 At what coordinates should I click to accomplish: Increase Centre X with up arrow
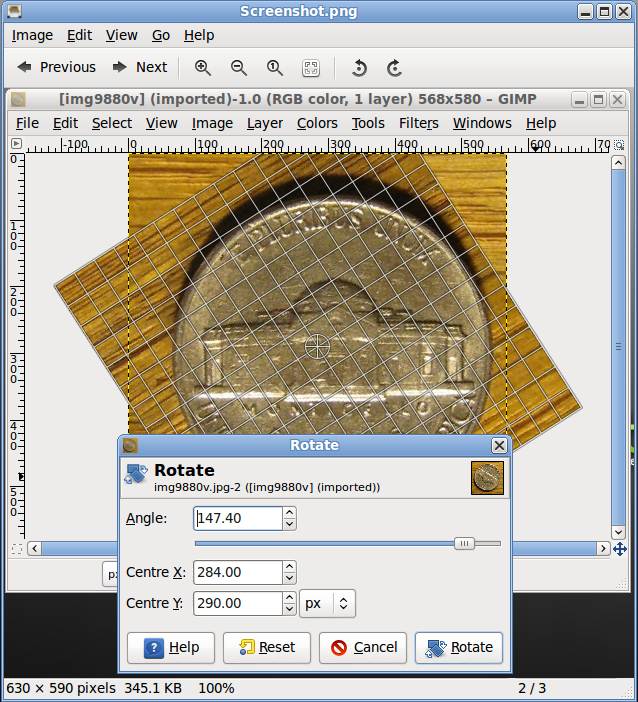coord(290,566)
